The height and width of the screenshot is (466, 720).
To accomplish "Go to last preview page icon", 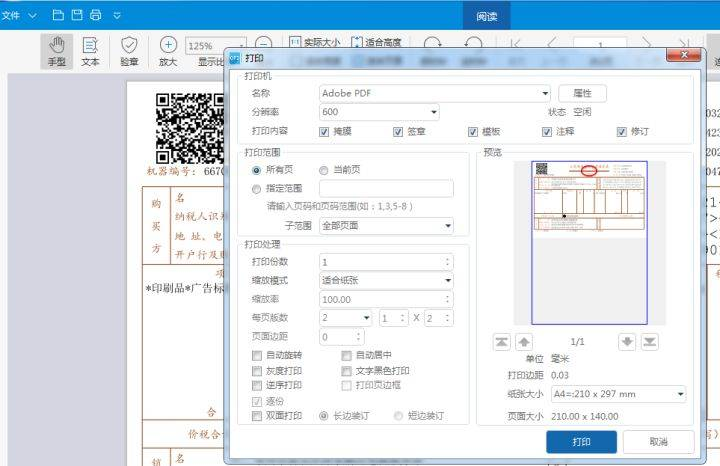I will pyautogui.click(x=650, y=342).
